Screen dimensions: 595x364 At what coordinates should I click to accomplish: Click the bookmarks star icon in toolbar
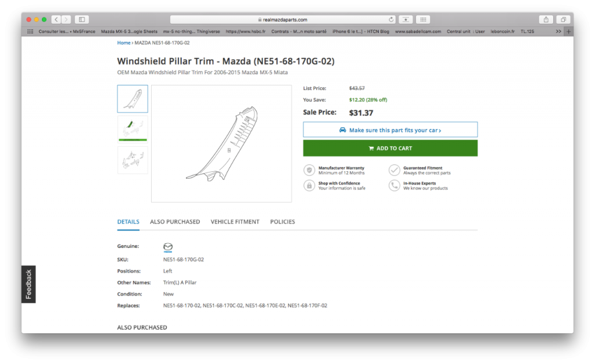point(406,19)
